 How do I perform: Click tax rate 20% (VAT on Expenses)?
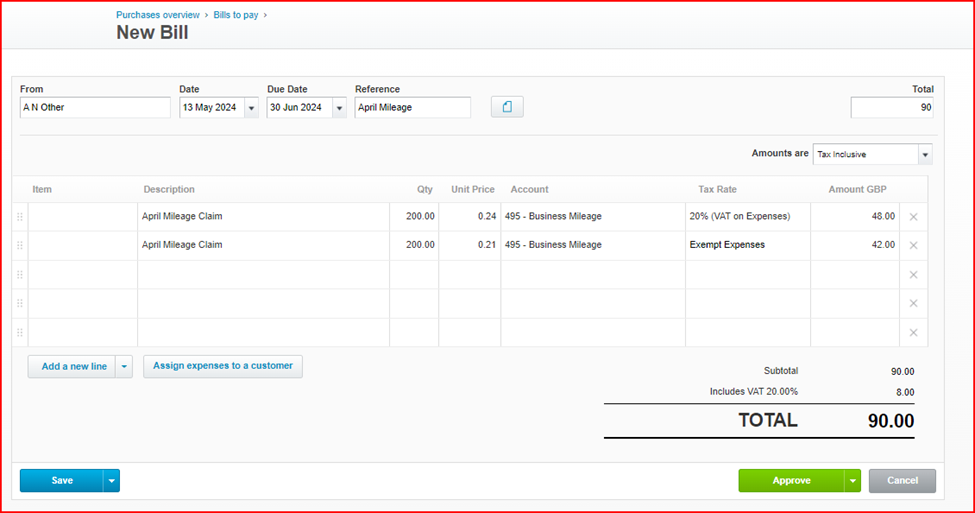point(748,216)
